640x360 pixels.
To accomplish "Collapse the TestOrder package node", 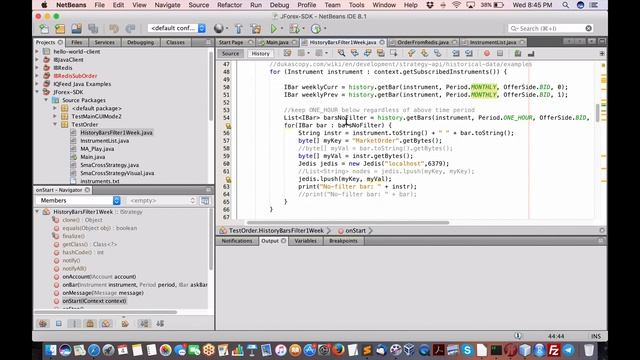I will point(55,124).
